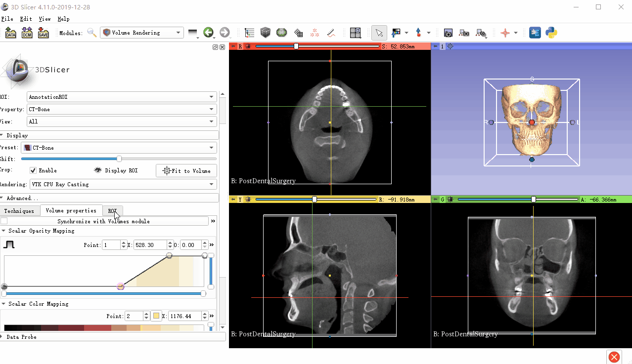Screen dimensions: 632x364
Task: Open the Edit menu
Action: pyautogui.click(x=26, y=19)
